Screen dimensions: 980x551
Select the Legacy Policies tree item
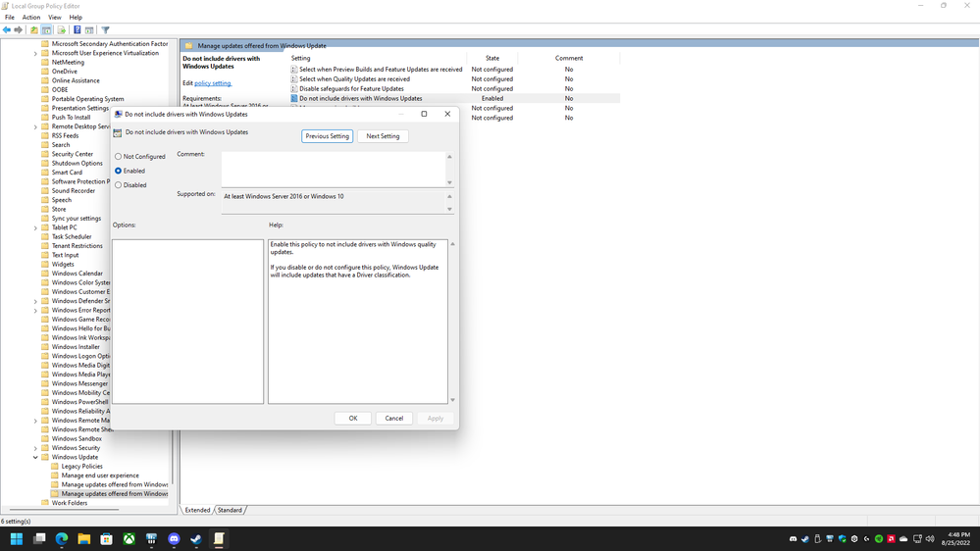pos(81,466)
